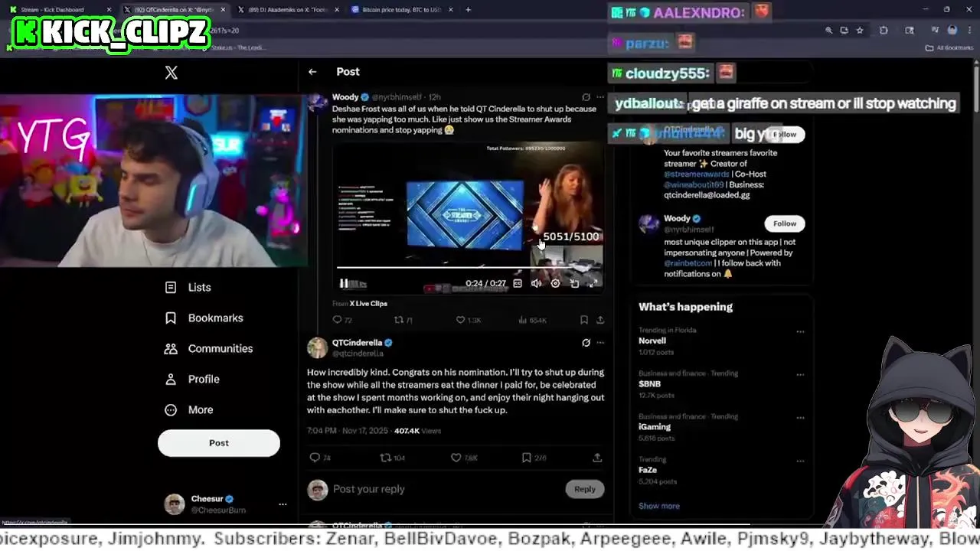Repost Woody's post

[x=403, y=320]
